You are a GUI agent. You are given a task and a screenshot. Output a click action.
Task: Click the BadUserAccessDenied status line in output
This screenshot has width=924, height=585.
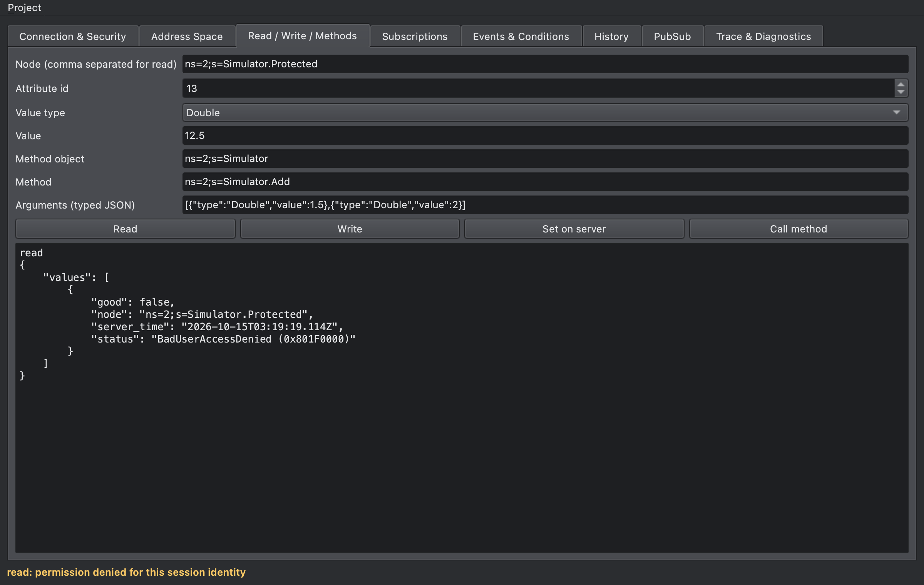click(223, 339)
